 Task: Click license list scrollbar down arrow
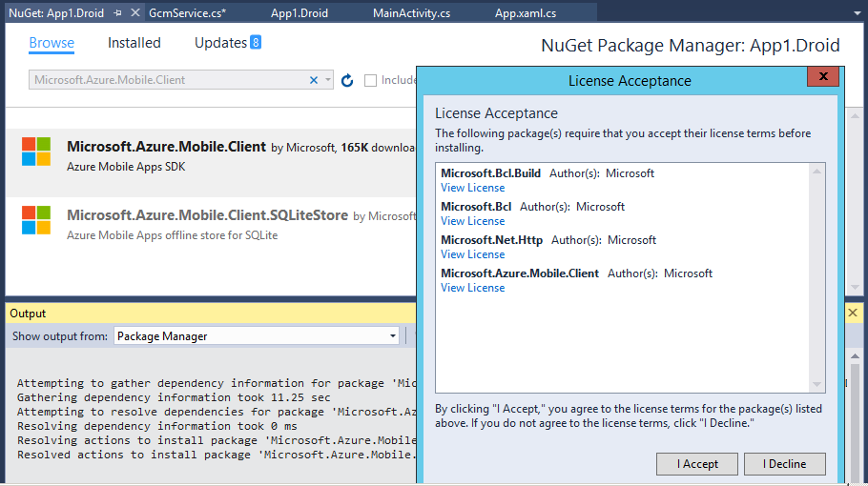816,384
